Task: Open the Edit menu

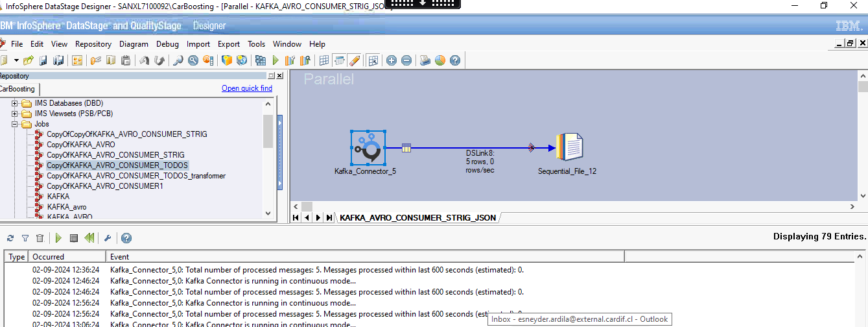Action: point(37,44)
